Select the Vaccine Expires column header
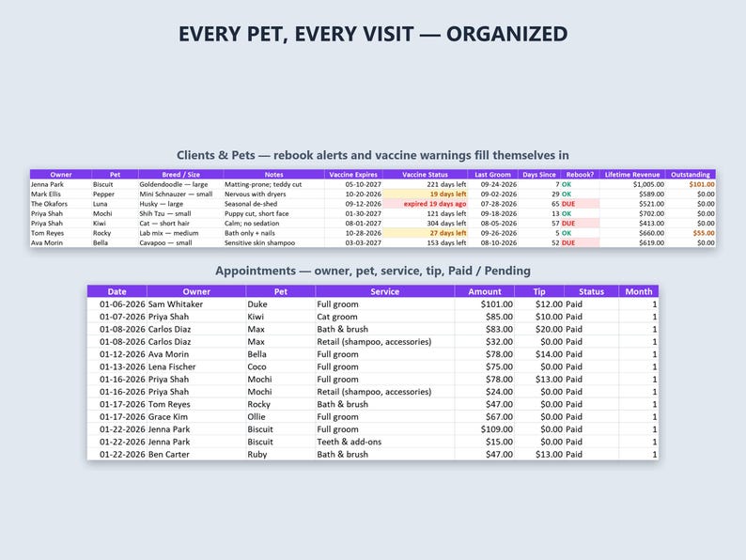The image size is (746, 560). click(353, 175)
